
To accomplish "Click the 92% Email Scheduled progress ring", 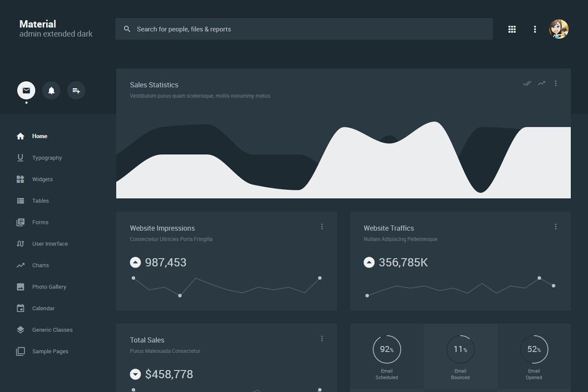I will click(387, 349).
